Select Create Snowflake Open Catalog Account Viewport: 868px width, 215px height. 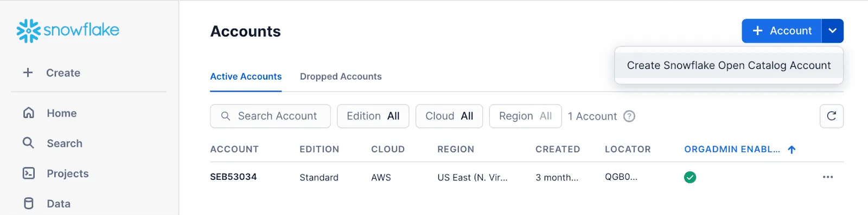coord(729,66)
